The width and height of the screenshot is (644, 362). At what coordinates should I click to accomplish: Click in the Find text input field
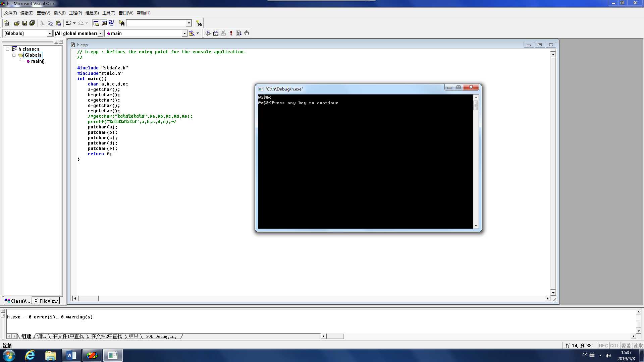[156, 23]
